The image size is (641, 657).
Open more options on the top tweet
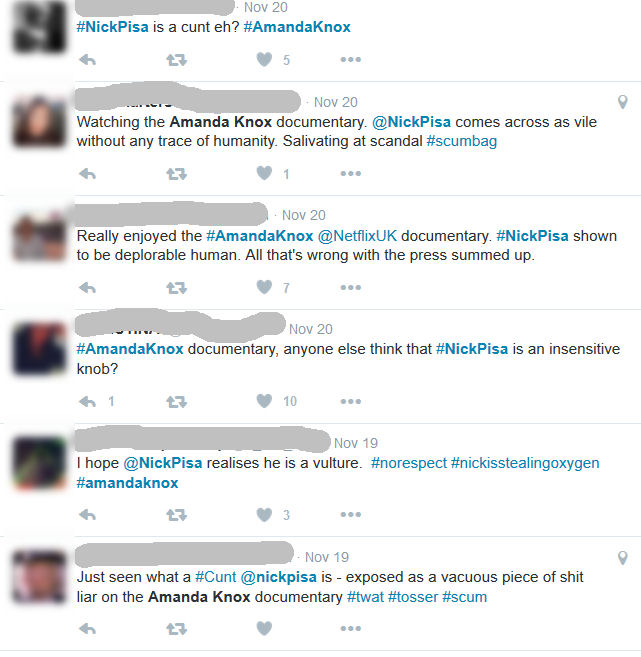[351, 60]
